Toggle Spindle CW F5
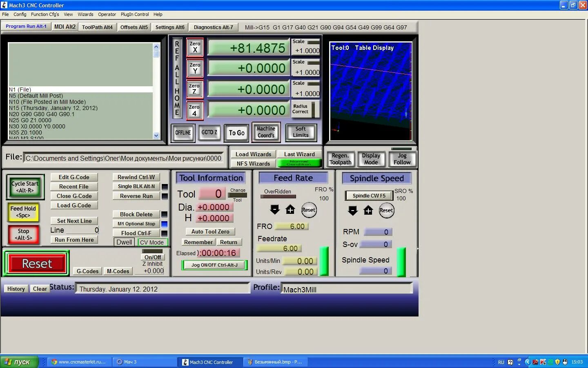The image size is (588, 368). coord(369,195)
